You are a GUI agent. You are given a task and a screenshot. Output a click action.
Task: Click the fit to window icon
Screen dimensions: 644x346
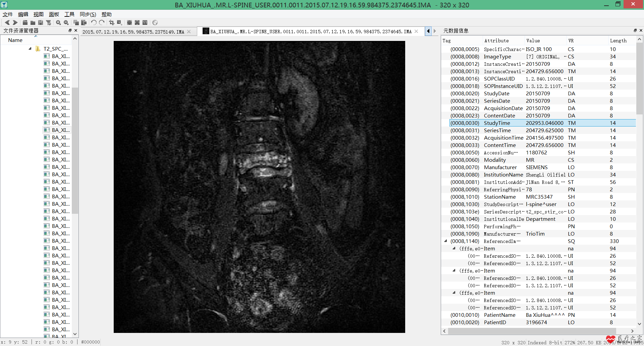137,22
